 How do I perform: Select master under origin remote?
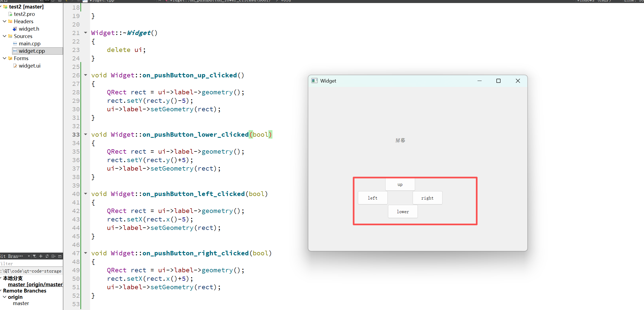(x=21, y=303)
